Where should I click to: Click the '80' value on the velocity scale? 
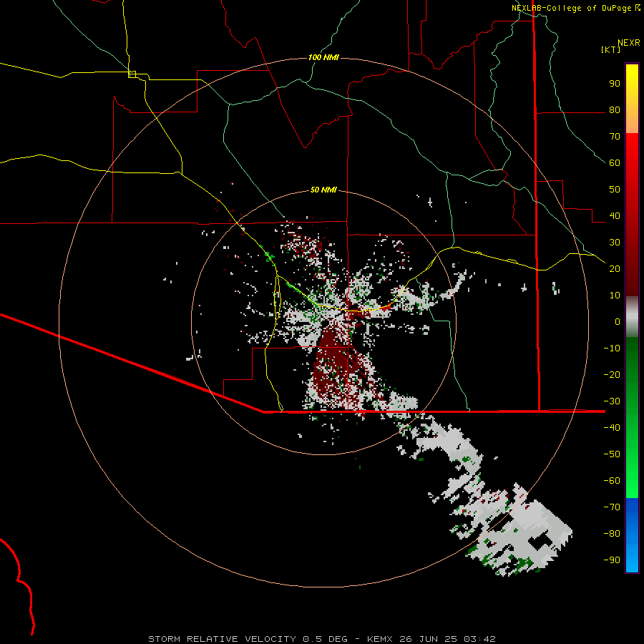pyautogui.click(x=615, y=109)
